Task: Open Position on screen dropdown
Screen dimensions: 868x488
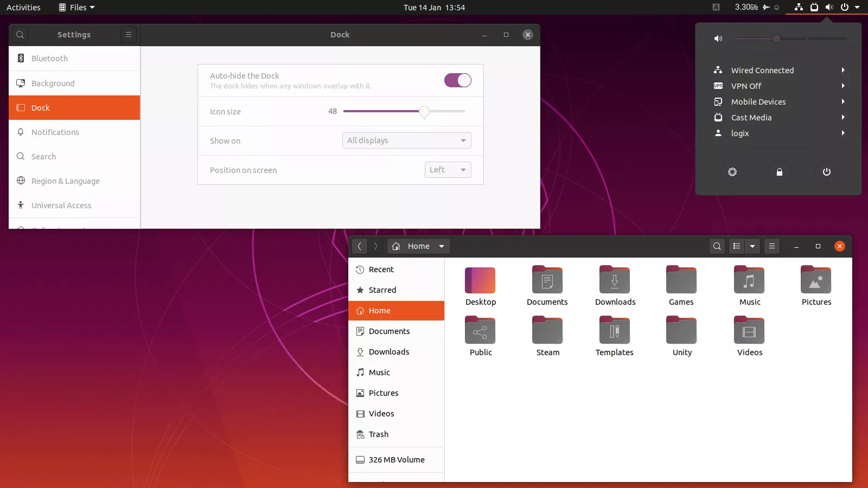Action: [x=448, y=170]
